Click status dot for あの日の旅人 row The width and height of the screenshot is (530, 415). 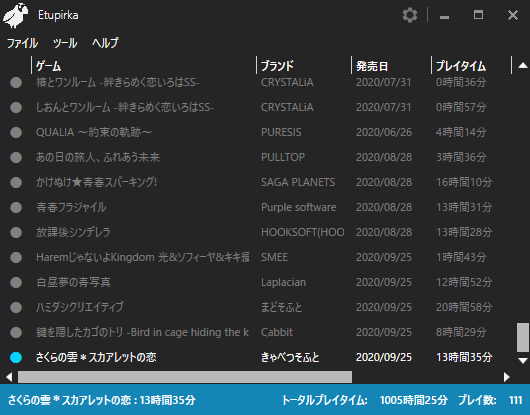click(x=16, y=157)
